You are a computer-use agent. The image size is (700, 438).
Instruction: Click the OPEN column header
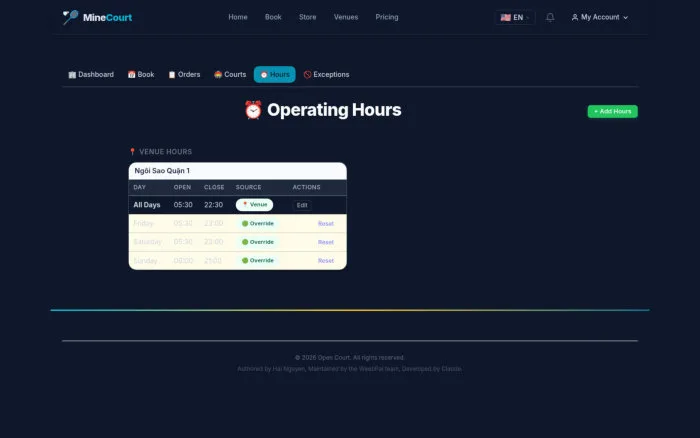click(x=182, y=188)
